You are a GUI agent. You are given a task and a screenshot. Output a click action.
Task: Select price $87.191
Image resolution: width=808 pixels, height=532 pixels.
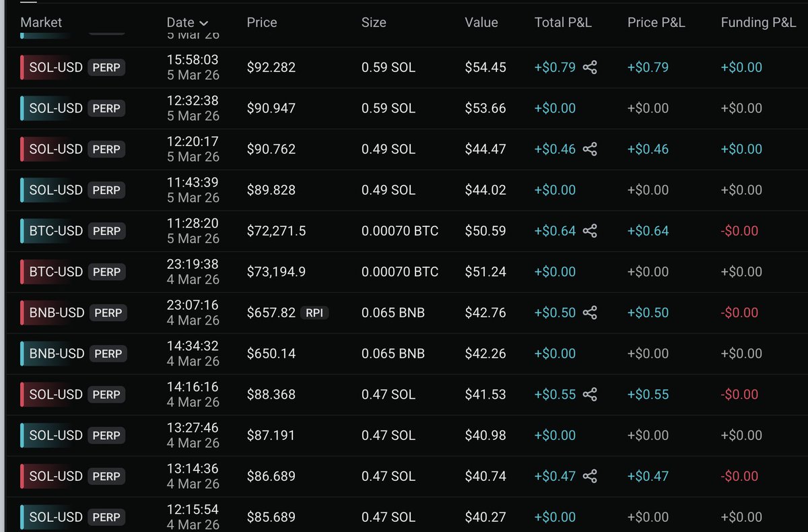pyautogui.click(x=271, y=435)
